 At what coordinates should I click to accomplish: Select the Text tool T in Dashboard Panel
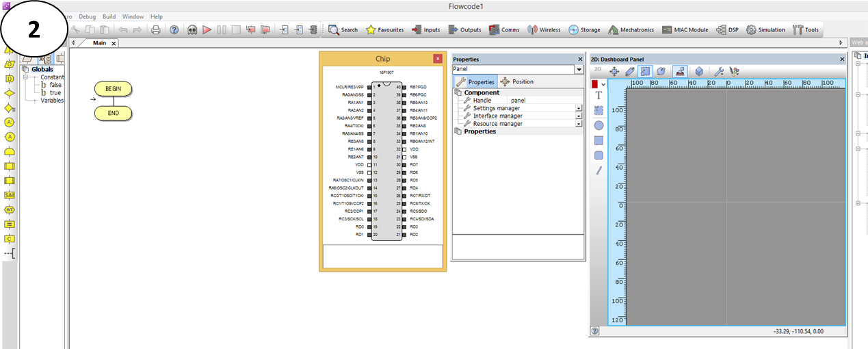point(599,96)
